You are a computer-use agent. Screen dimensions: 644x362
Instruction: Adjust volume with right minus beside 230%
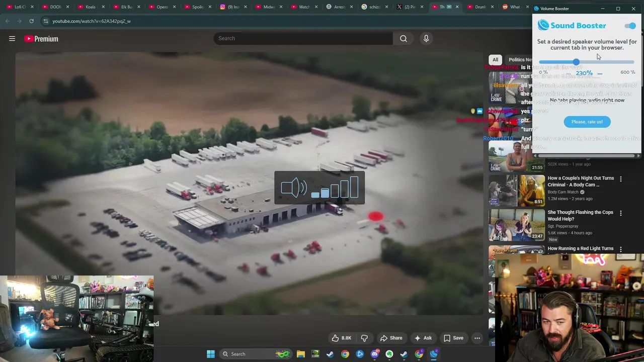[600, 74]
